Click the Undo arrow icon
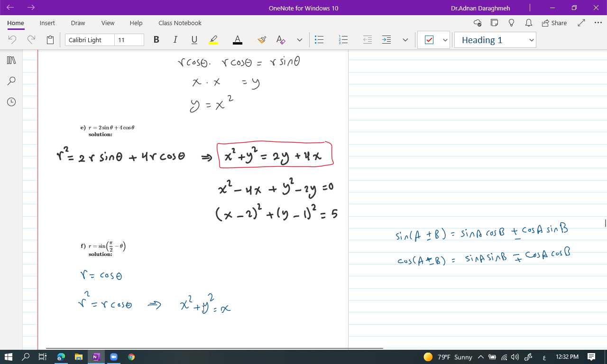The image size is (607, 364). tap(13, 40)
